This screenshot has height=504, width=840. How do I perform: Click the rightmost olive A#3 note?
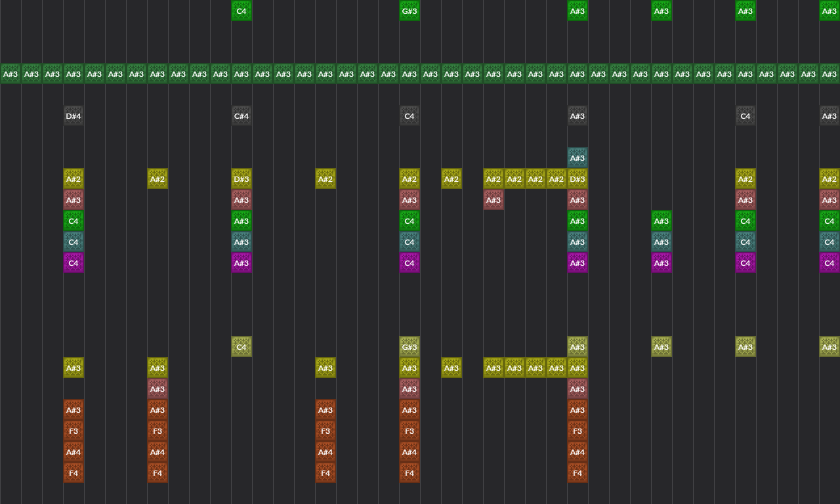829,347
